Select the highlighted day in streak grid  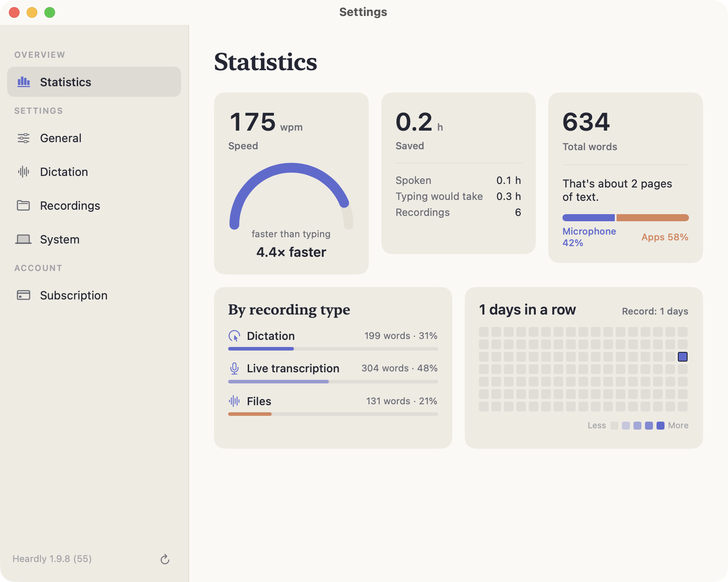pos(683,357)
